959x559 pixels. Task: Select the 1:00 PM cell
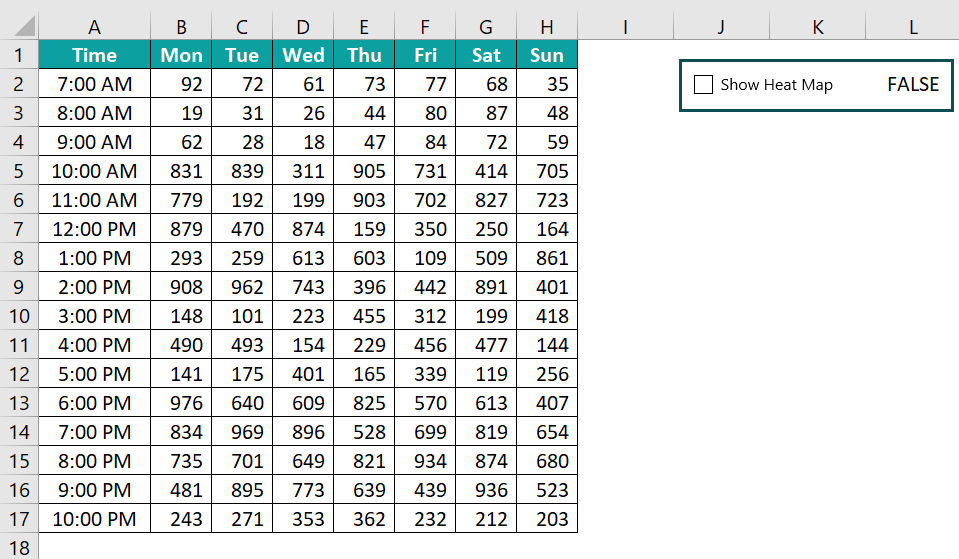pyautogui.click(x=94, y=257)
